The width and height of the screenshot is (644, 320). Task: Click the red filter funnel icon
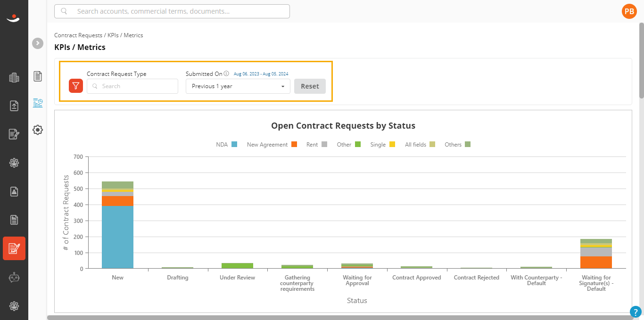pos(76,86)
